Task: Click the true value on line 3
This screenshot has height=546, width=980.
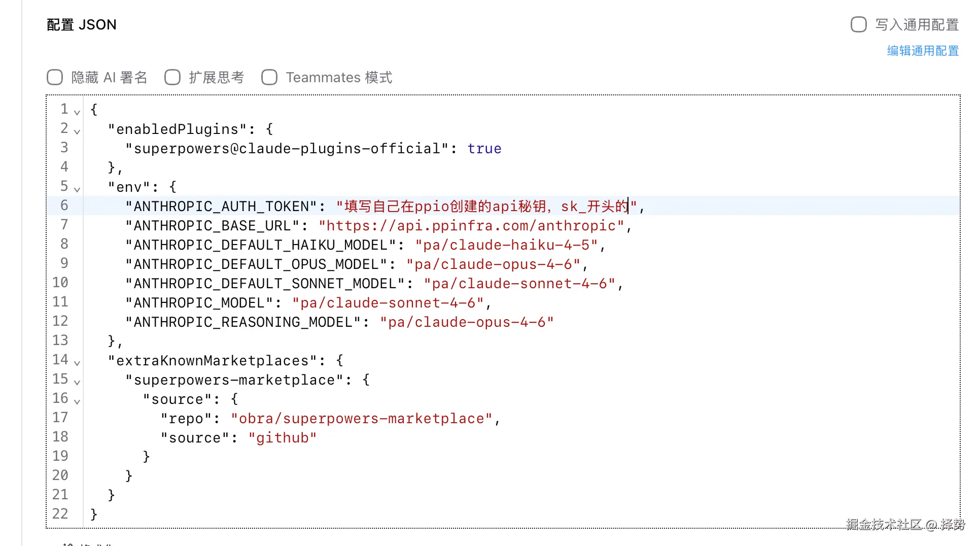Action: (x=484, y=149)
